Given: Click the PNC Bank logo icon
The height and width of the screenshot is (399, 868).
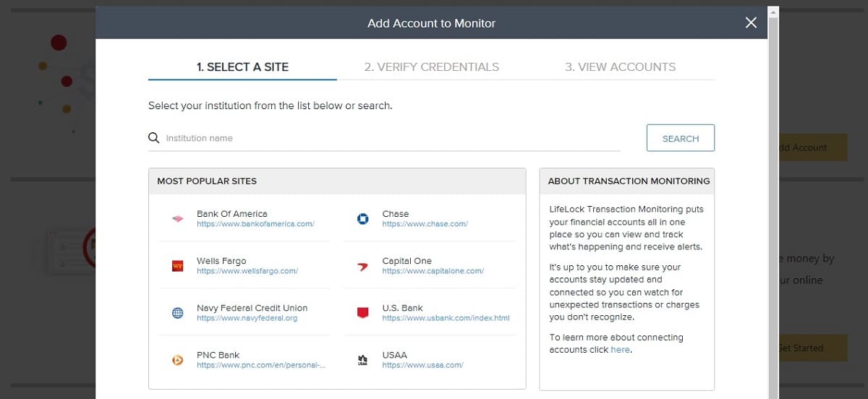Looking at the screenshot, I should [x=177, y=360].
